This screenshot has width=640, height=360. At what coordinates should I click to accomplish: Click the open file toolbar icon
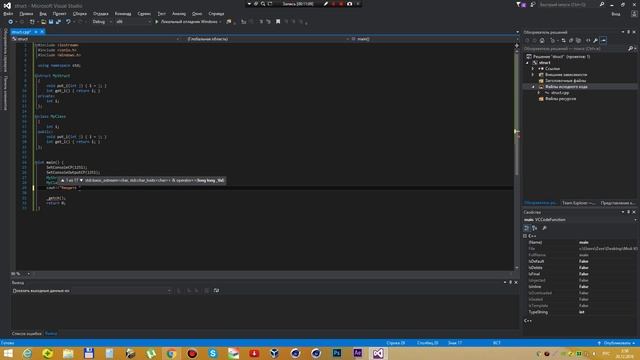tap(43, 22)
